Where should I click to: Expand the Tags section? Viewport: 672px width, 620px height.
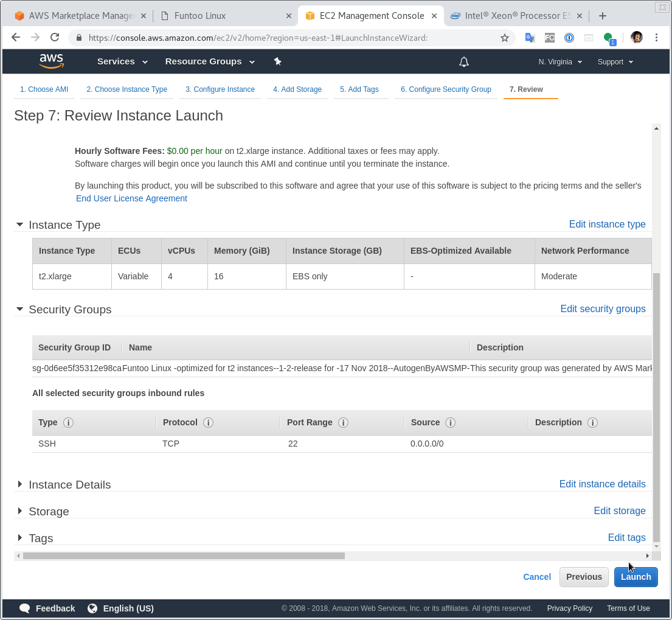(19, 537)
